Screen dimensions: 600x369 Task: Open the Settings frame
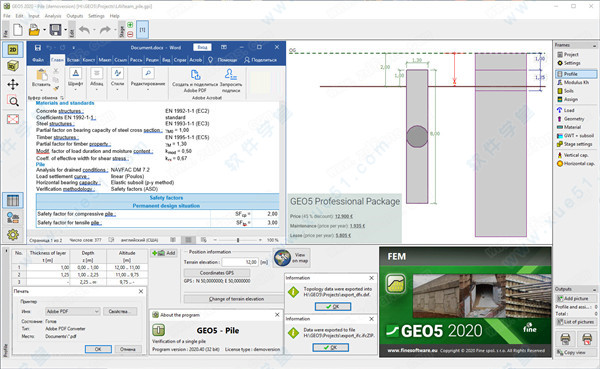[x=569, y=63]
